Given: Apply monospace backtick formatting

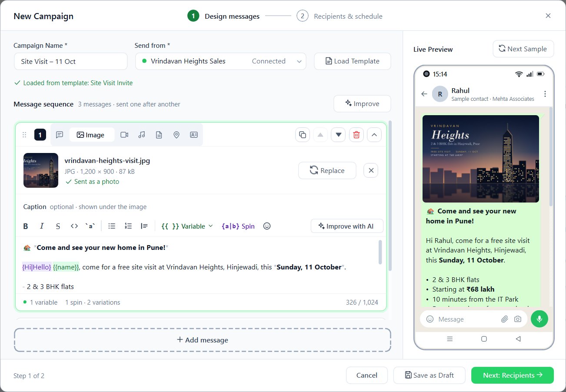Looking at the screenshot, I should pyautogui.click(x=90, y=226).
